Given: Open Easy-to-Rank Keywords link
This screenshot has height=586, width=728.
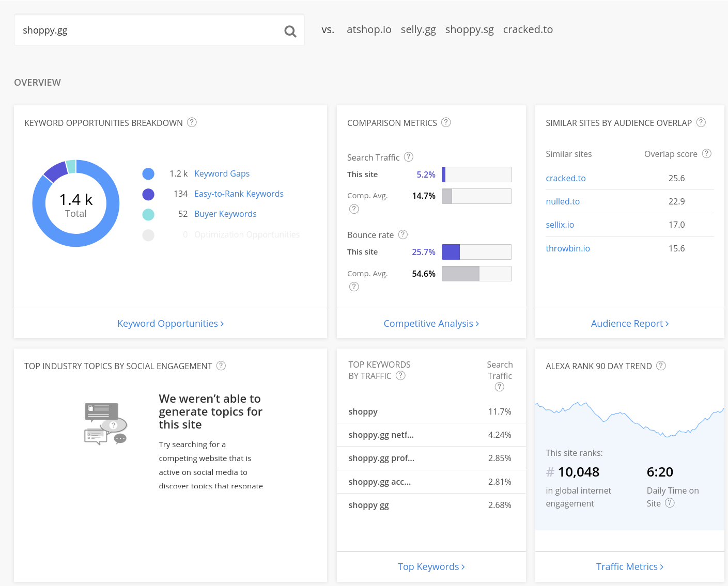Looking at the screenshot, I should pyautogui.click(x=239, y=194).
